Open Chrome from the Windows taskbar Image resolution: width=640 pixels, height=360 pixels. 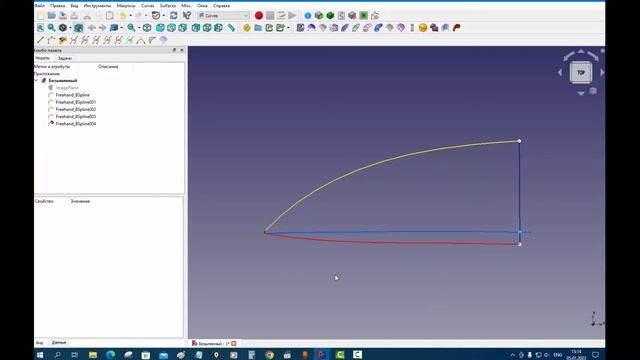click(x=269, y=355)
